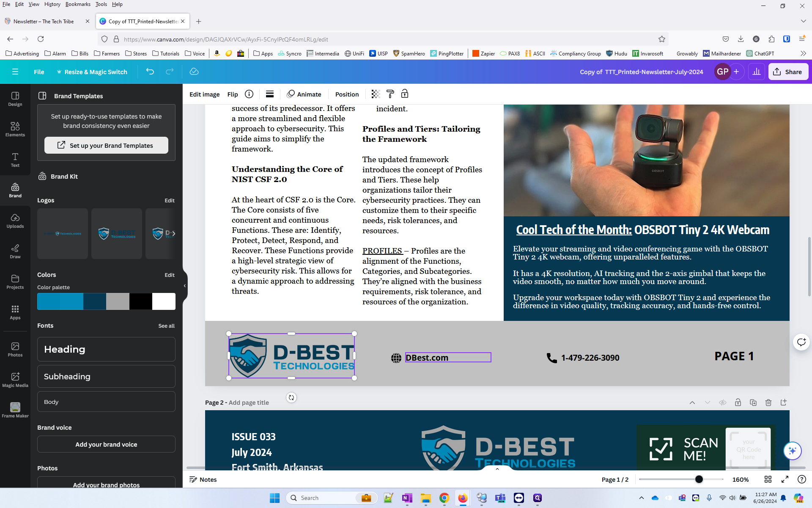Select the first logo thumbnail in Brand Kit
812x508 pixels.
(x=63, y=233)
